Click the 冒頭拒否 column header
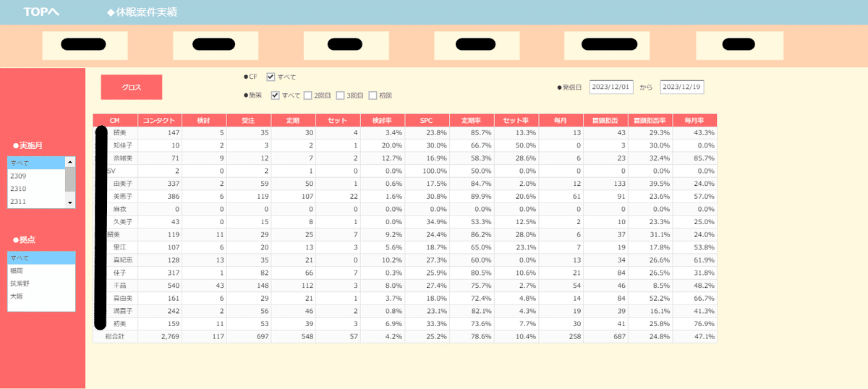The image size is (868, 389). (605, 120)
